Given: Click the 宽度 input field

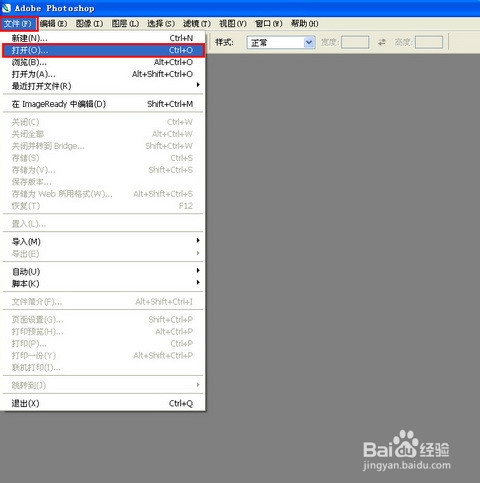Looking at the screenshot, I should [355, 43].
